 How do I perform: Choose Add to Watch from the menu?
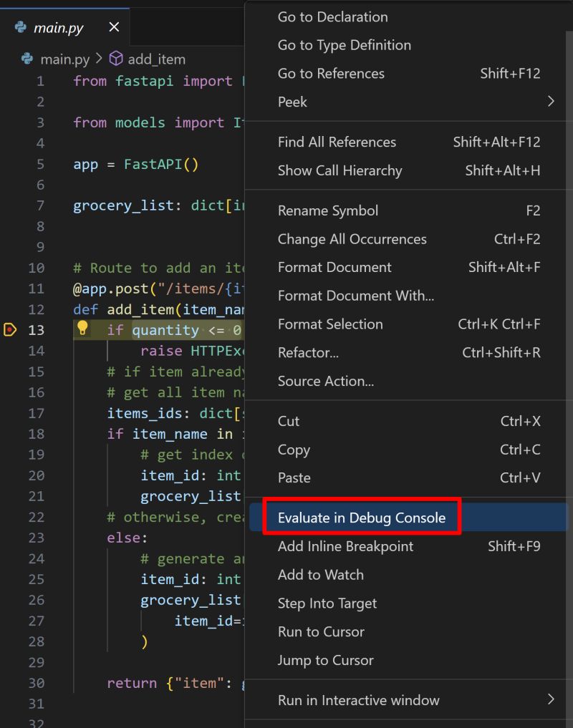click(x=322, y=574)
